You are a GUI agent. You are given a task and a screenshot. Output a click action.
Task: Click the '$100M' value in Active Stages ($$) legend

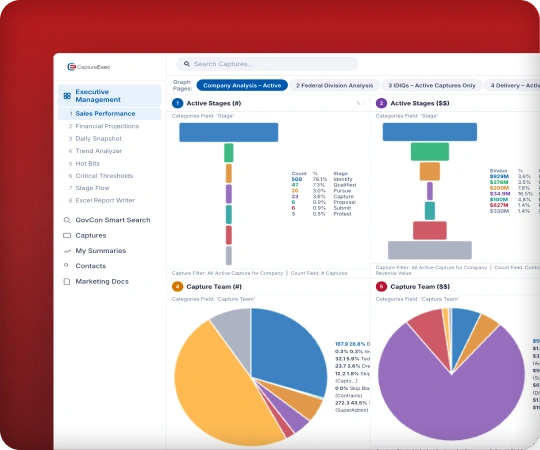pos(499,199)
